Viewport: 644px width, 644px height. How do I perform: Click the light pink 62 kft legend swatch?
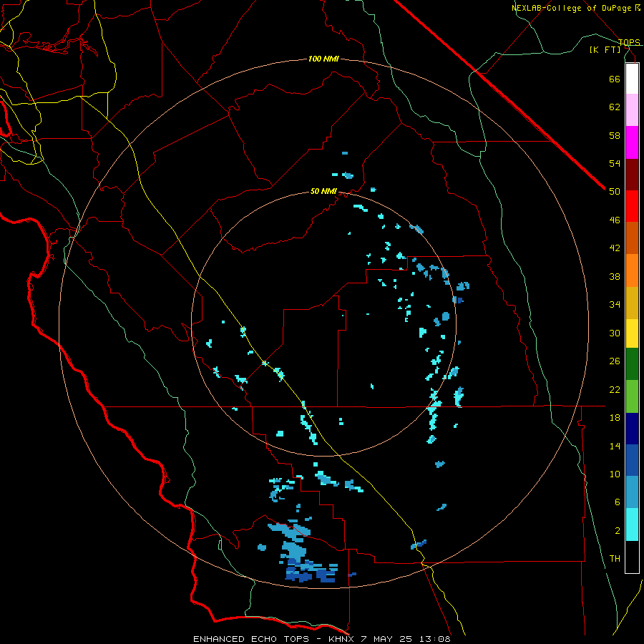(x=632, y=110)
